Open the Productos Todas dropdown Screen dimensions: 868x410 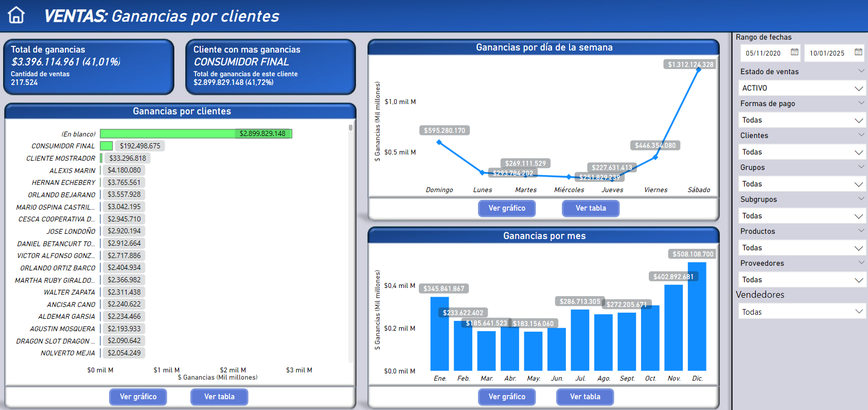click(802, 248)
